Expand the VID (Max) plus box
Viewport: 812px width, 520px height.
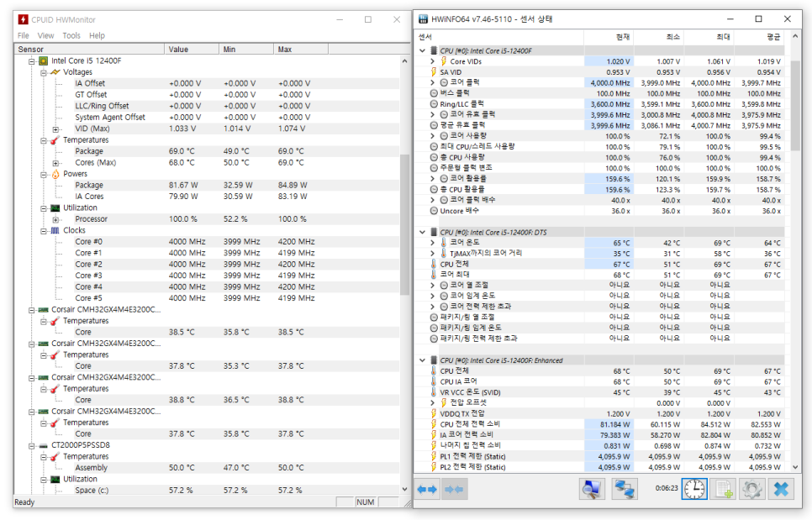coord(55,129)
